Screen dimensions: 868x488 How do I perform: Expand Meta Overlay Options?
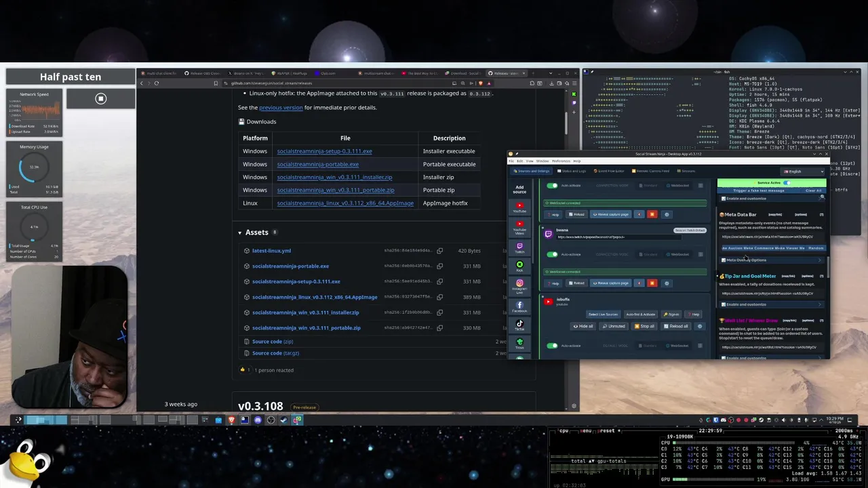click(x=771, y=260)
